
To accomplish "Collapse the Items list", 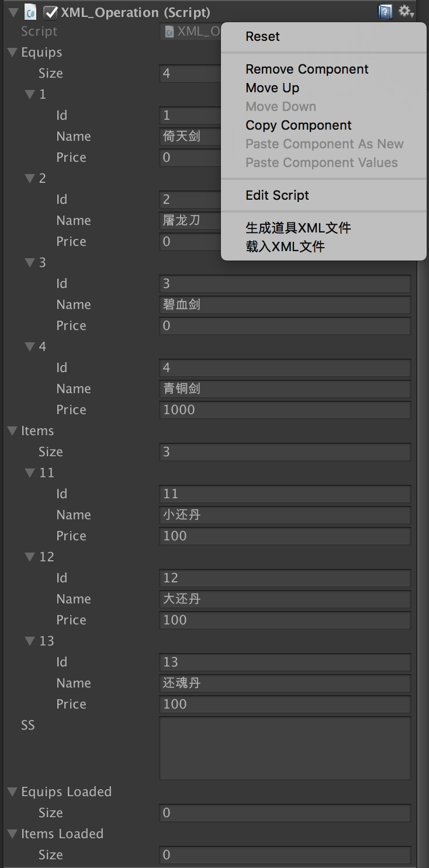I will click(12, 431).
